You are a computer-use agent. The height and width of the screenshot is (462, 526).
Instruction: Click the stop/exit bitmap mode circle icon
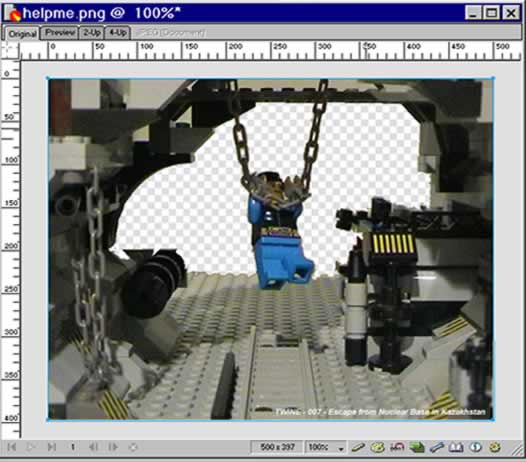133,447
